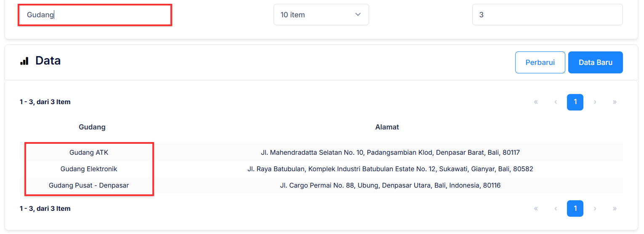Select the Gudang Elektronik row
The image size is (644, 234).
pyautogui.click(x=89, y=169)
